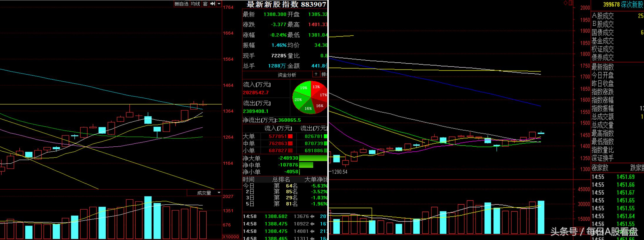Click the question mark help icon
This screenshot has width=644, height=240.
pos(316,75)
